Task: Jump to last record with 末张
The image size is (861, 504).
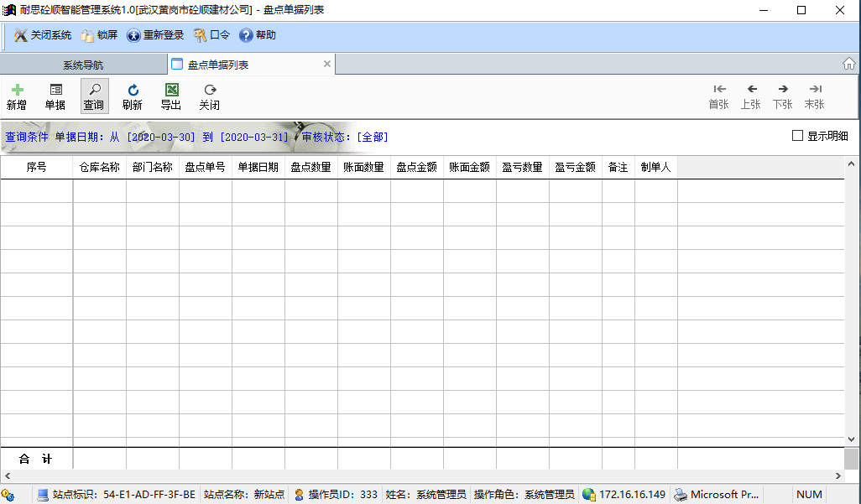Action: click(815, 90)
